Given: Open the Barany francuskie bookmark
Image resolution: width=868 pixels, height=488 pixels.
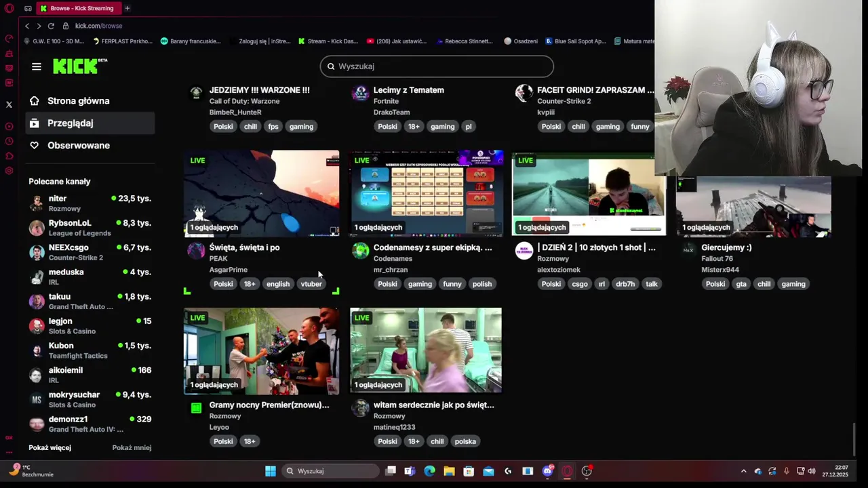Looking at the screenshot, I should point(191,41).
